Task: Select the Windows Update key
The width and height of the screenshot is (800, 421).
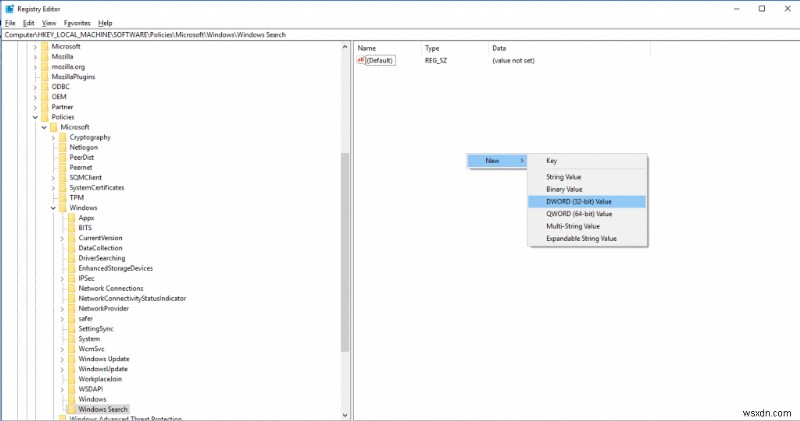Action: 104,359
